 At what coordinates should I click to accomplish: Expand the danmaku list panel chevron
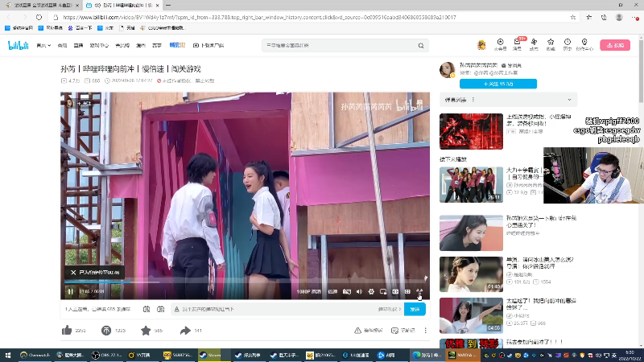[x=569, y=100]
